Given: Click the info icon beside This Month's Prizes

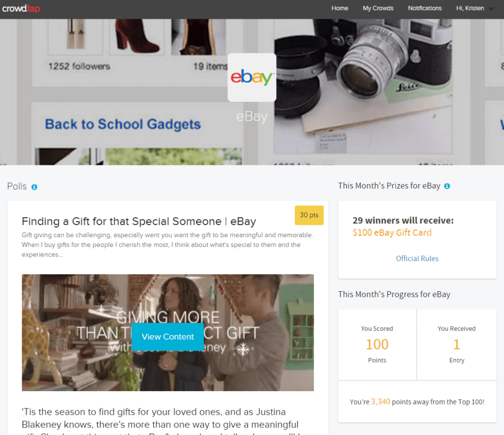Looking at the screenshot, I should [447, 186].
